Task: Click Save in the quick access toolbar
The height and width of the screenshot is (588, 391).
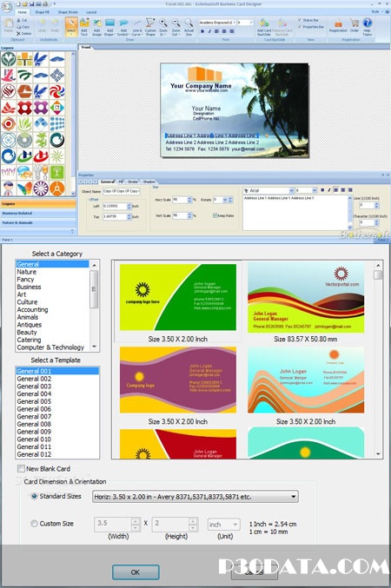Action: point(32,3)
